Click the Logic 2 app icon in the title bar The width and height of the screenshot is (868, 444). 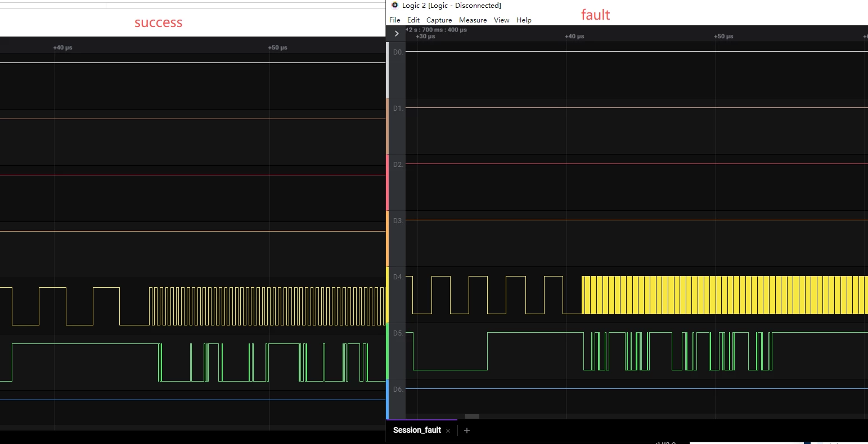(x=395, y=6)
